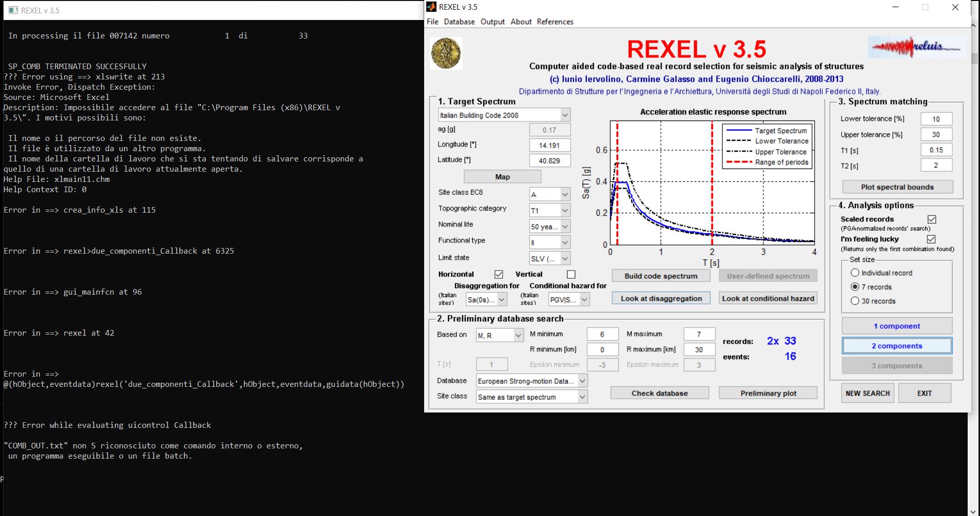Click the reluis waveform logo
Image resolution: width=980 pixels, height=516 pixels.
click(x=916, y=47)
